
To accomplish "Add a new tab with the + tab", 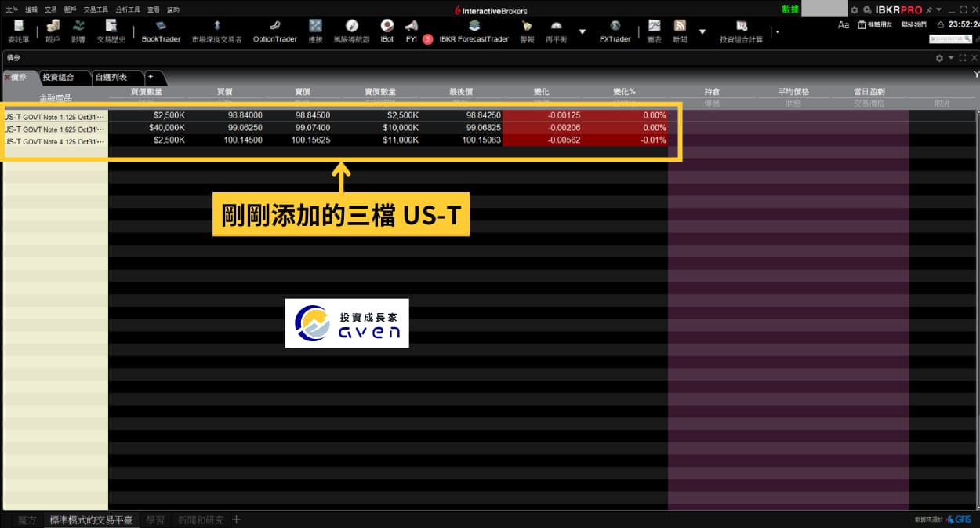I will [x=151, y=77].
